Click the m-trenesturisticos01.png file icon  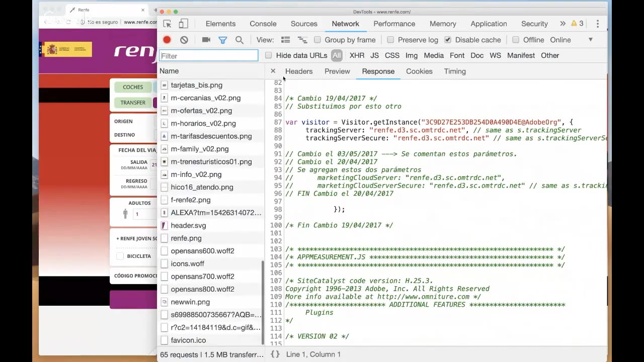(x=164, y=162)
